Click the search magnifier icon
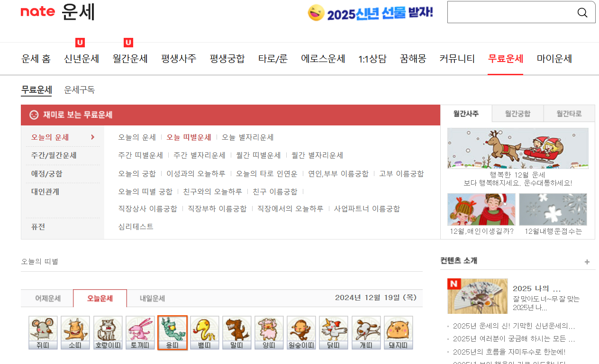 tap(582, 12)
